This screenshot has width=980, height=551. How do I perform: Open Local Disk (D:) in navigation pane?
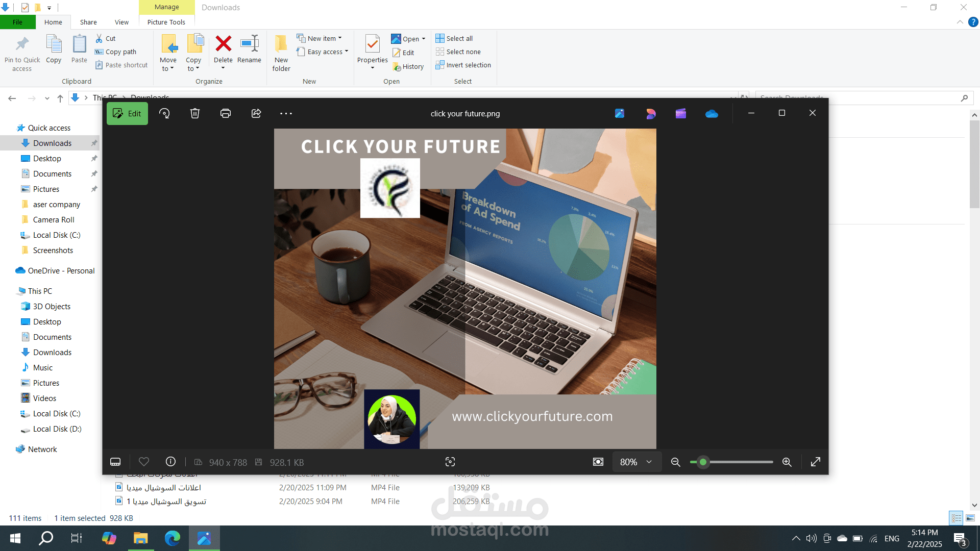[57, 429]
